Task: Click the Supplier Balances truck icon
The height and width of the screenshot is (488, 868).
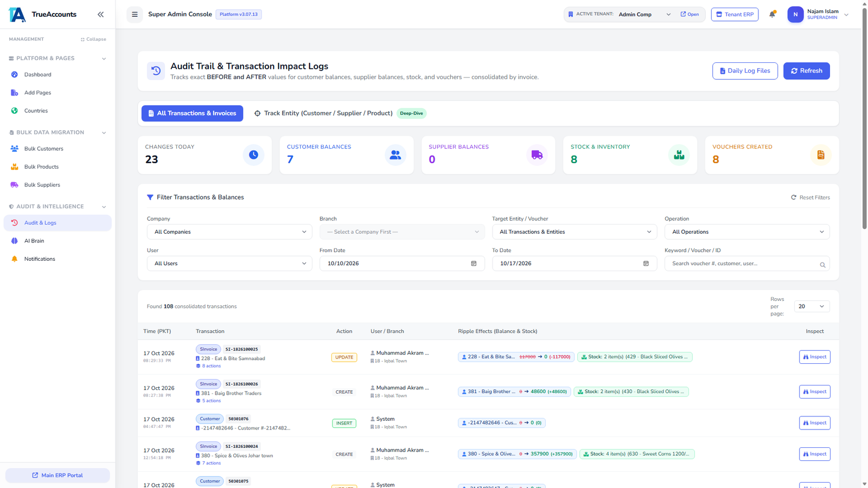Action: pyautogui.click(x=537, y=155)
